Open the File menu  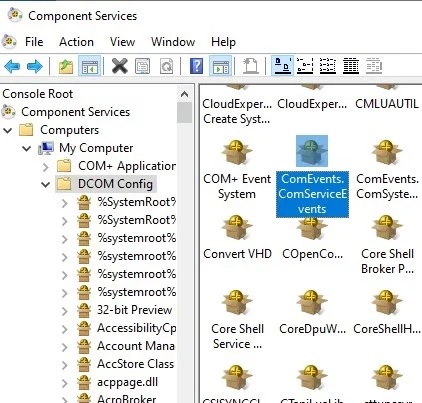point(34,42)
